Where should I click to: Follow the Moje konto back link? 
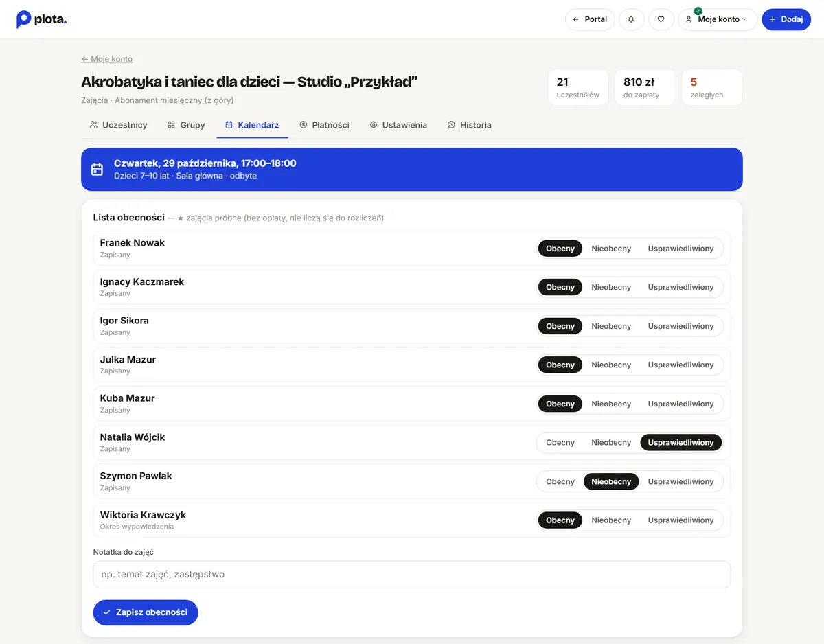[x=107, y=59]
